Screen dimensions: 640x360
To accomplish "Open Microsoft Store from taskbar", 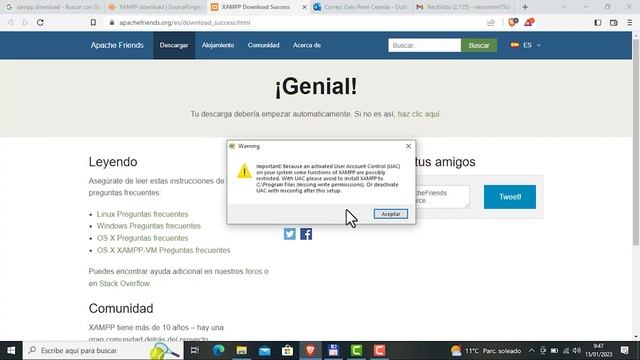I will (287, 351).
